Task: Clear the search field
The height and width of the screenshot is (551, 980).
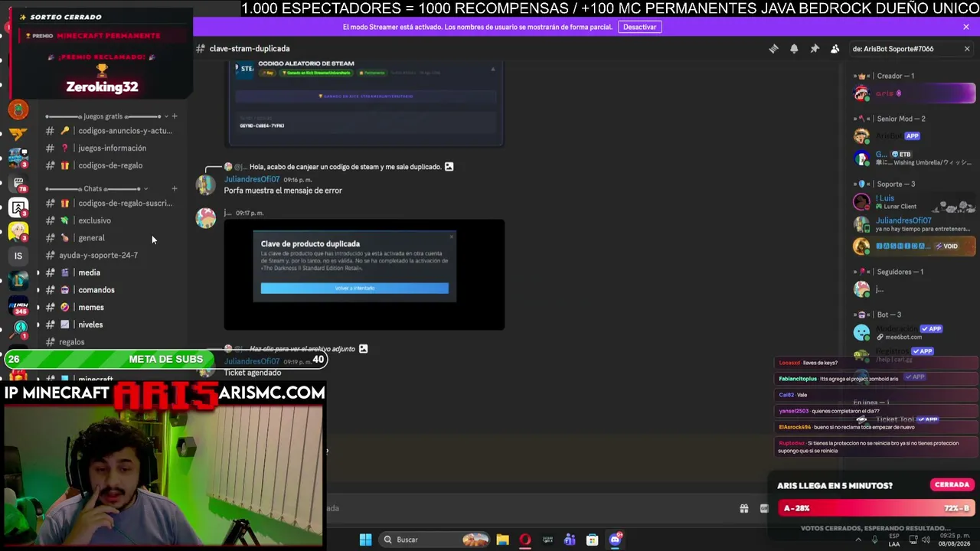Action: (x=967, y=49)
